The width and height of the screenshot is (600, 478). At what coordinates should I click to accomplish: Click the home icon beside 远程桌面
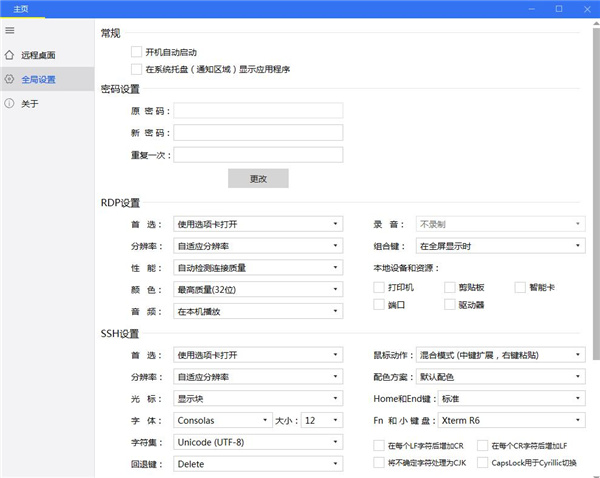pyautogui.click(x=9, y=55)
